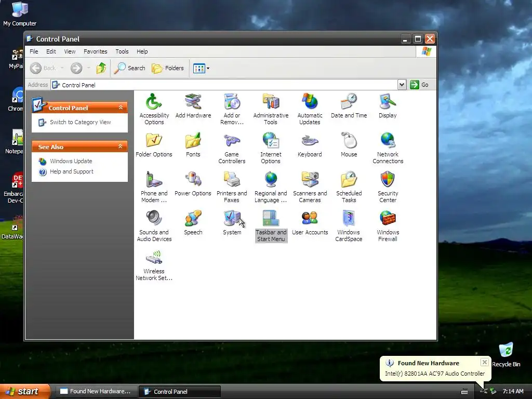Open the Favorites menu
This screenshot has width=532, height=399.
click(96, 51)
